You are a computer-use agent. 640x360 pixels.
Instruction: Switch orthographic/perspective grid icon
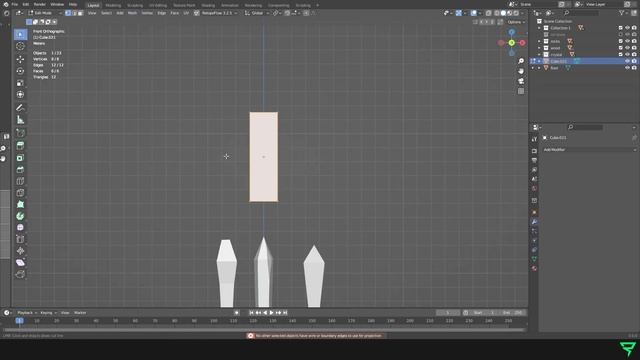pyautogui.click(x=521, y=91)
